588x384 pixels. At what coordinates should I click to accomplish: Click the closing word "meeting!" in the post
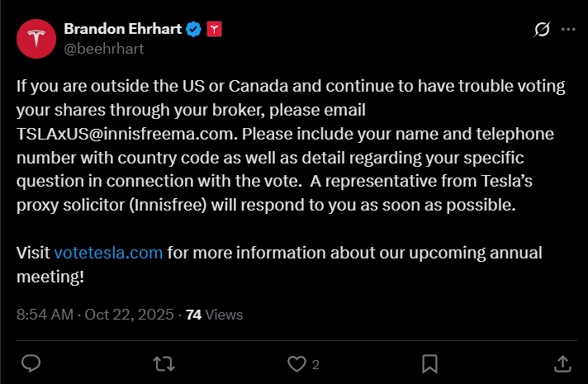50,275
